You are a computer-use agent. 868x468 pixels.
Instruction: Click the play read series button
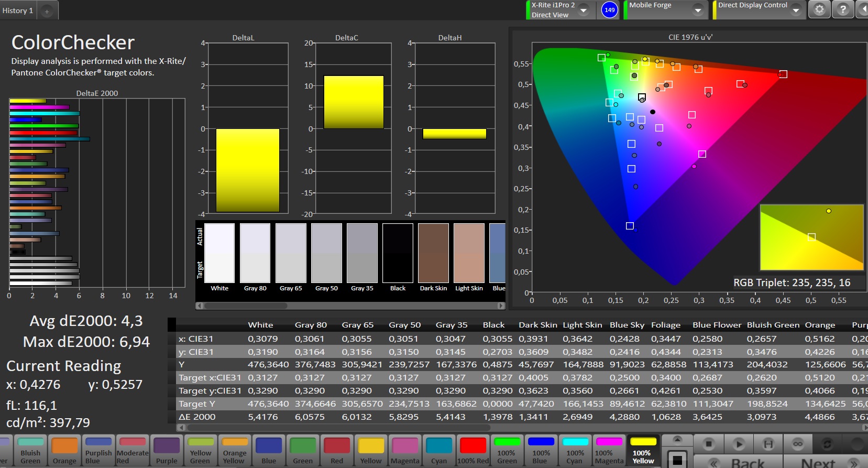coord(739,444)
